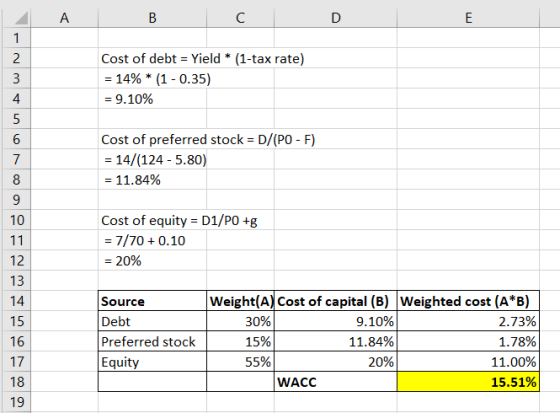
Task: Click the 1.78% weighted cost cell
Action: tap(469, 342)
